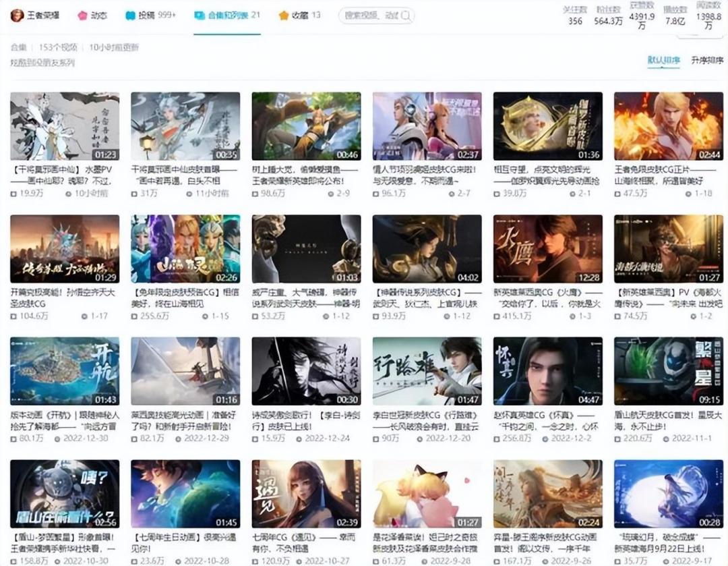The image size is (728, 566).
Task: Click the 播放数 7.8亿 statistic
Action: pyautogui.click(x=675, y=16)
